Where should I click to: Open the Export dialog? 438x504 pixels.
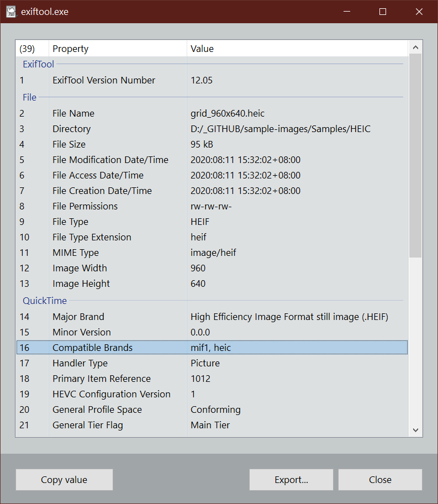pos(291,479)
